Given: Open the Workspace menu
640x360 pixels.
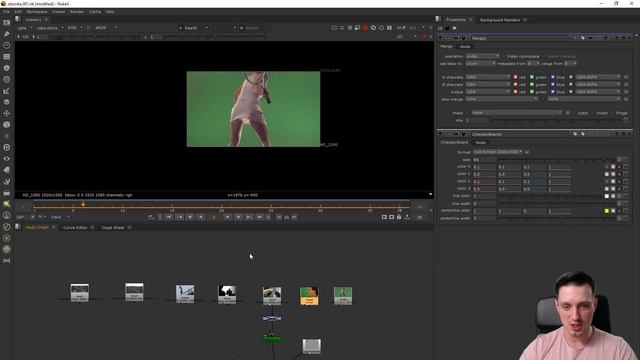Looking at the screenshot, I should (37, 12).
